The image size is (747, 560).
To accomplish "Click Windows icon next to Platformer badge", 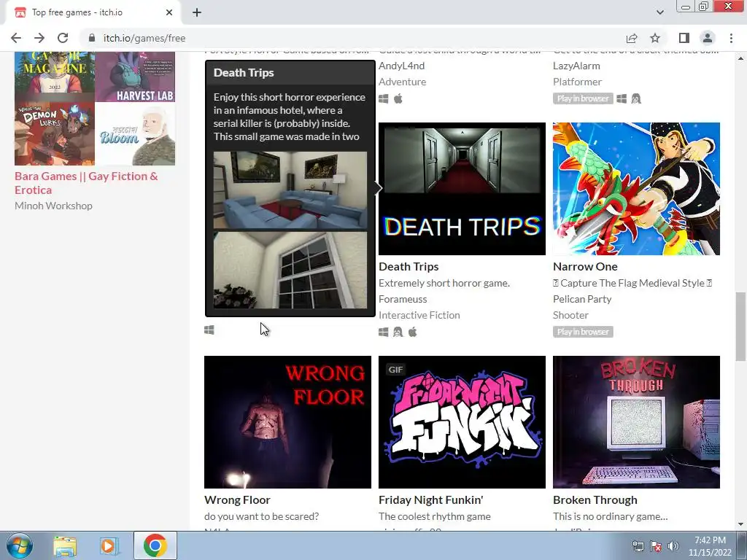I will click(622, 98).
